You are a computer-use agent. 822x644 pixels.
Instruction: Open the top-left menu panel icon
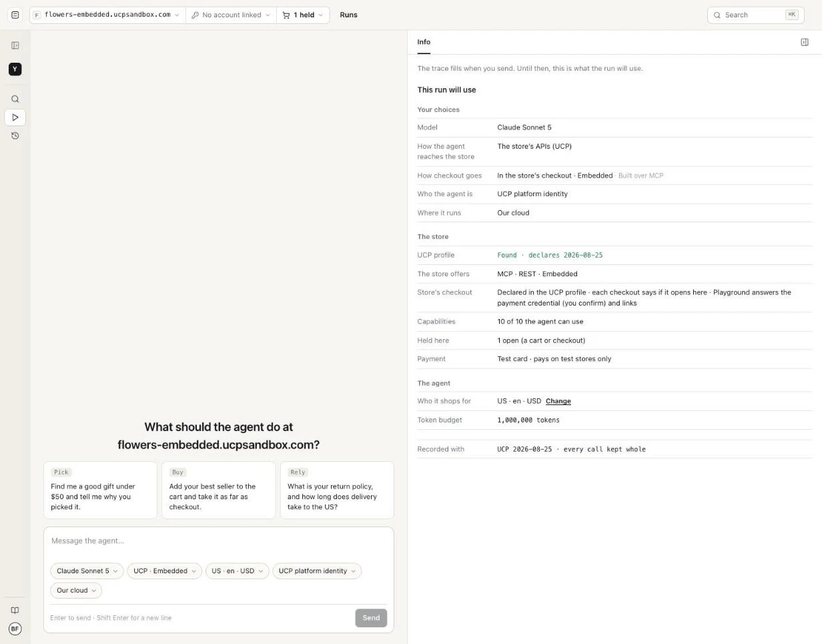pyautogui.click(x=15, y=15)
